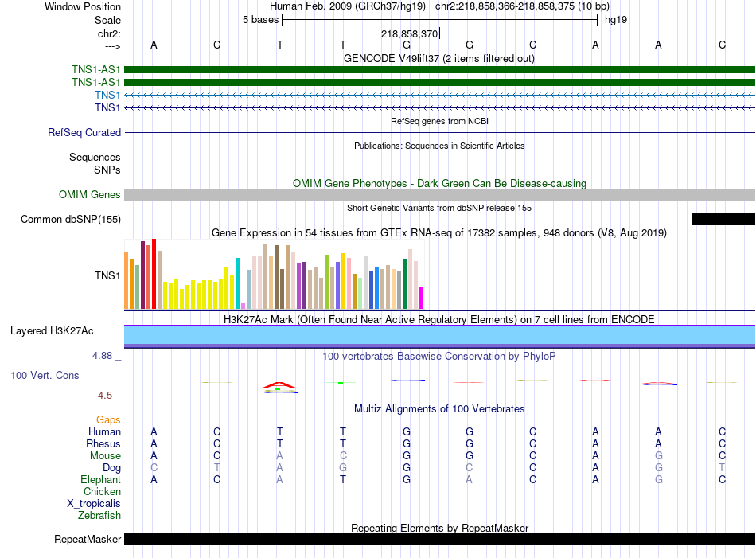The height and width of the screenshot is (558, 756).
Task: Click the OMIM Genes track label
Action: (90, 194)
